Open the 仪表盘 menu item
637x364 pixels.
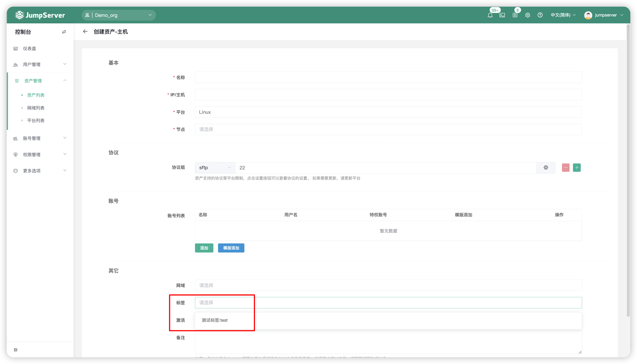pos(40,48)
